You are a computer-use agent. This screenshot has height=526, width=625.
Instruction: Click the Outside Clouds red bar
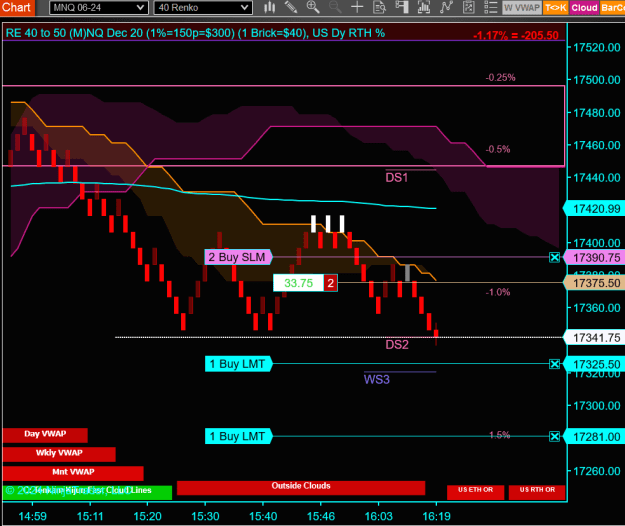301,488
